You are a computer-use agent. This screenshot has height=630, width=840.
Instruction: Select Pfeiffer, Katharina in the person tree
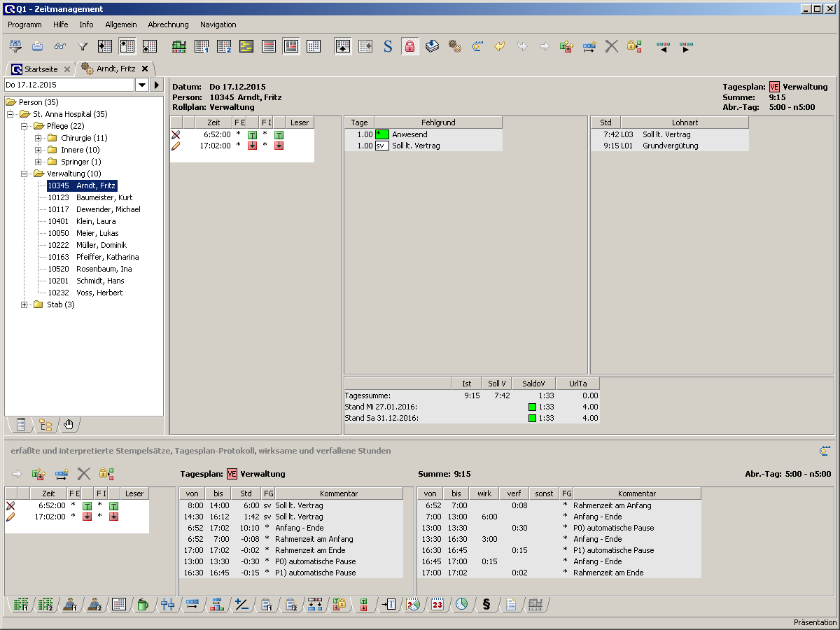[x=107, y=257]
